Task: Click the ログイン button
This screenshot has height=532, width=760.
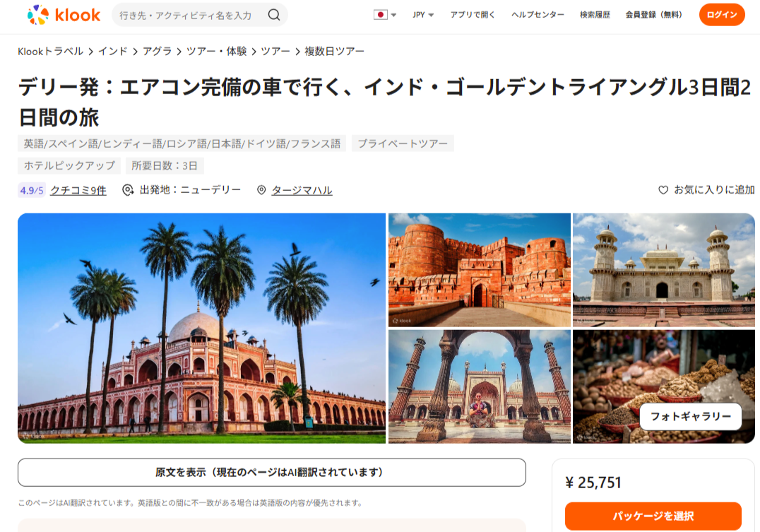Action: 722,15
